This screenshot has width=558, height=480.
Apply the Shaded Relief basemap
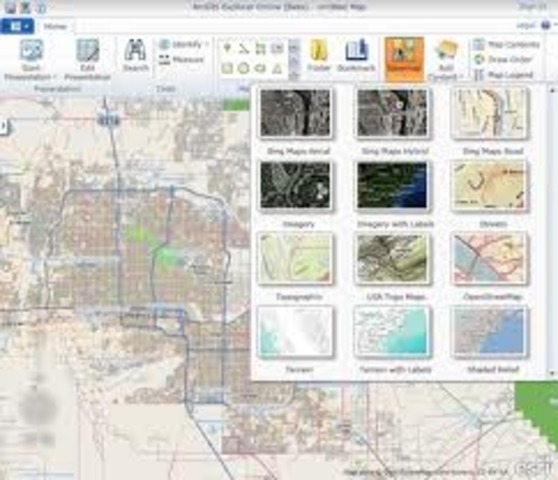pyautogui.click(x=490, y=331)
